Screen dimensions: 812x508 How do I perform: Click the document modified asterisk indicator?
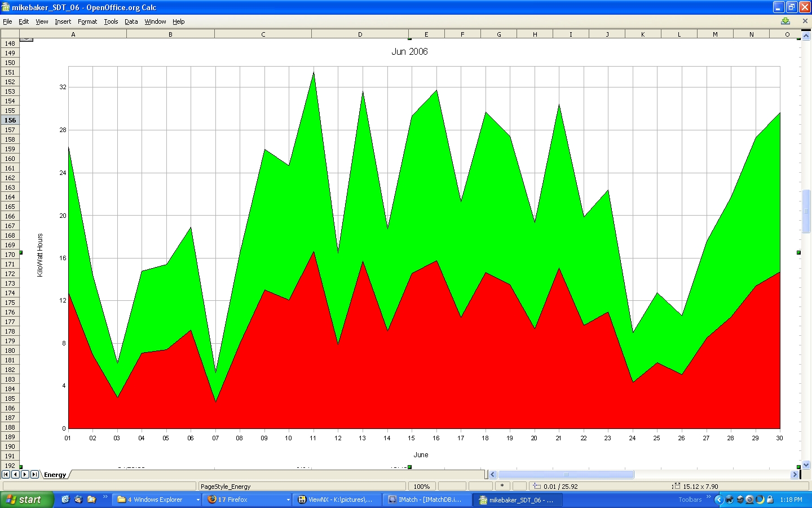click(x=502, y=486)
